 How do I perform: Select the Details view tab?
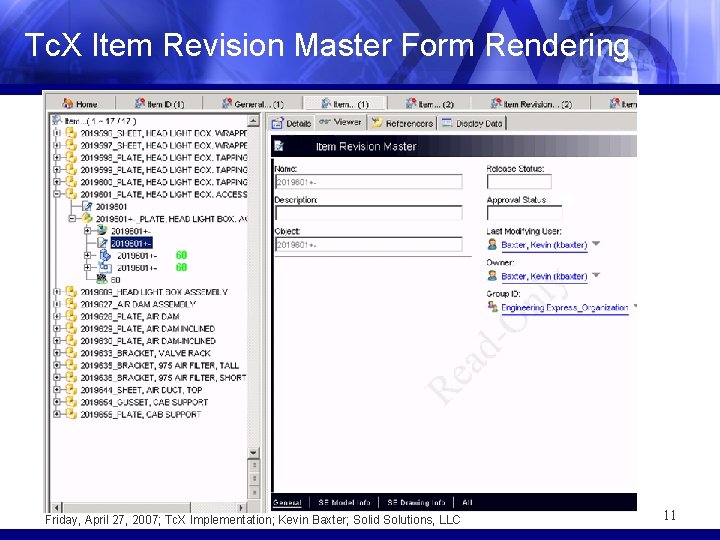pyautogui.click(x=292, y=123)
